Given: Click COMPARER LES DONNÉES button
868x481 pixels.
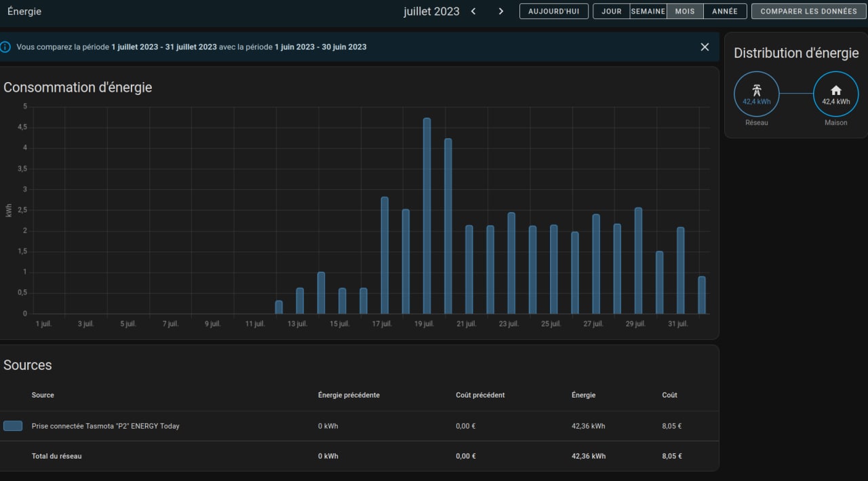Looking at the screenshot, I should 808,12.
